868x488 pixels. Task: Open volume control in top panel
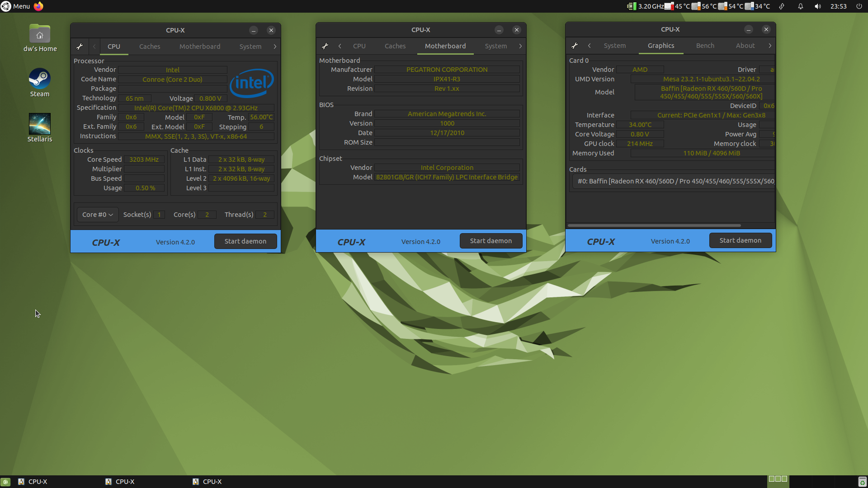818,6
